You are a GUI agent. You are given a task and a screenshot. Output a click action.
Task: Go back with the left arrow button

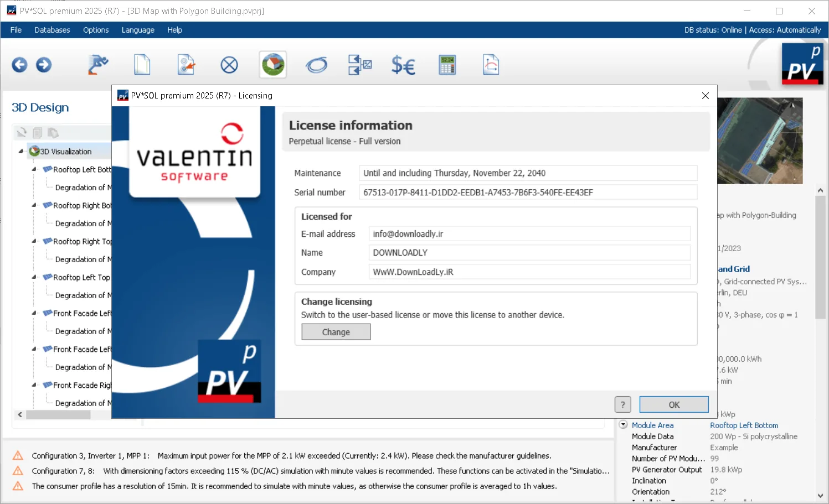(x=19, y=65)
